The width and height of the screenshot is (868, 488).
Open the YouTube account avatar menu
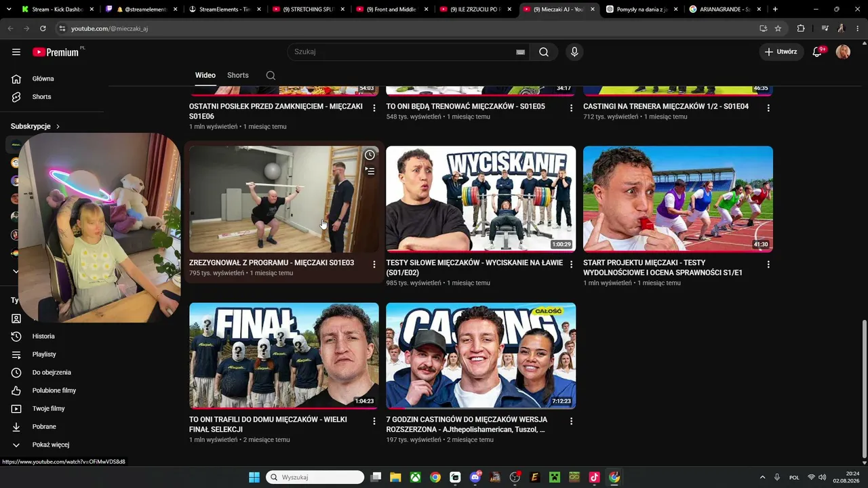click(x=843, y=52)
